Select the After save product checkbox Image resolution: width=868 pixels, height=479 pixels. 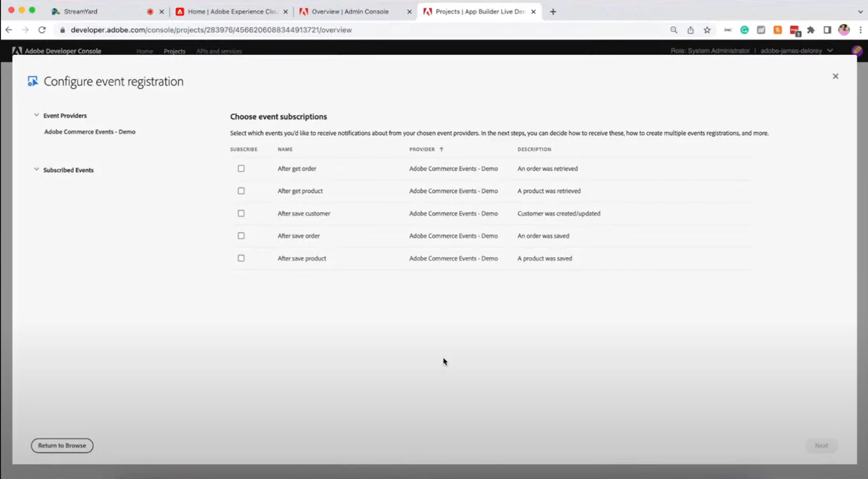coord(241,258)
